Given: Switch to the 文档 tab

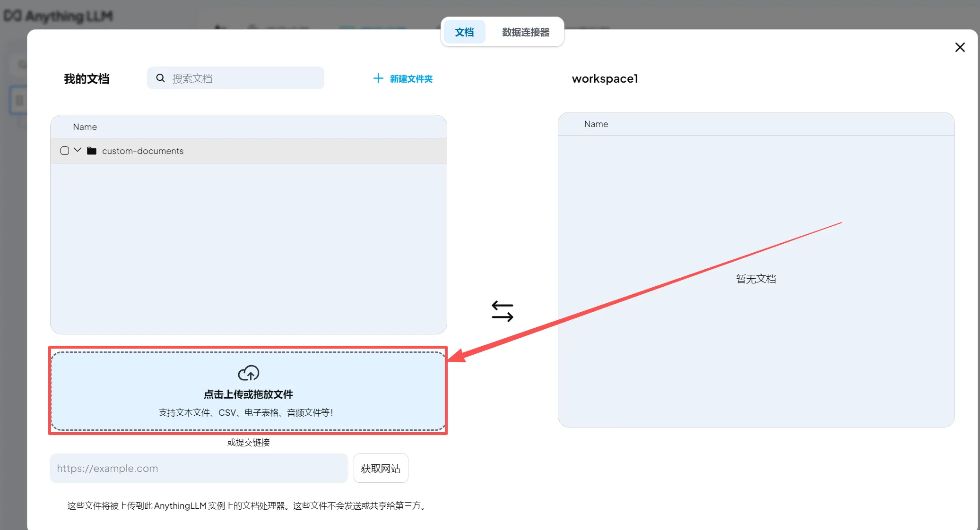Looking at the screenshot, I should point(464,32).
